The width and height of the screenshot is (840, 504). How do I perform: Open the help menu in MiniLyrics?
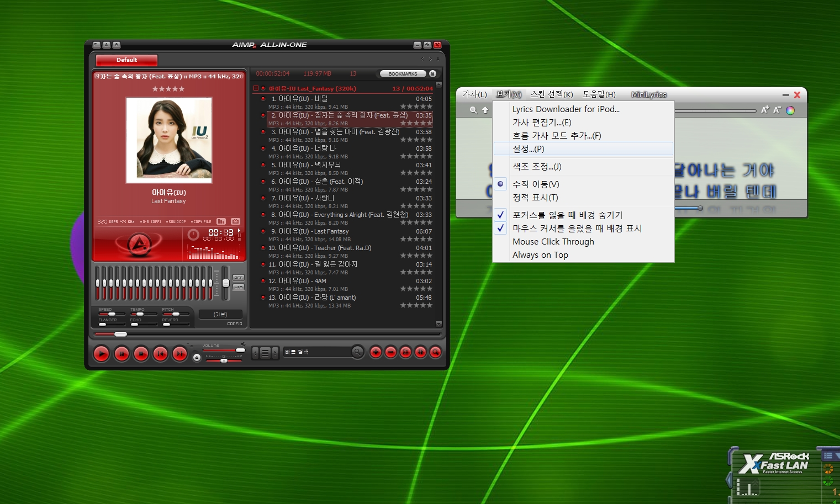pyautogui.click(x=599, y=94)
